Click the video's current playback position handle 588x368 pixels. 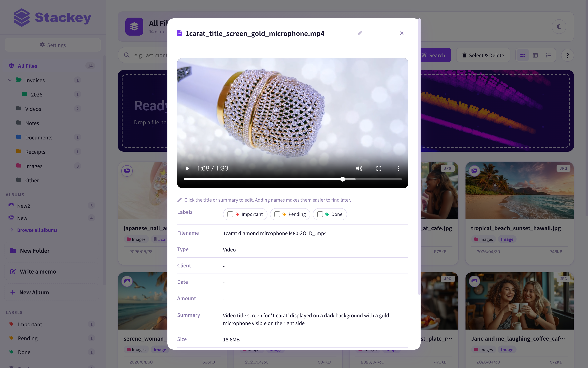coord(343,179)
